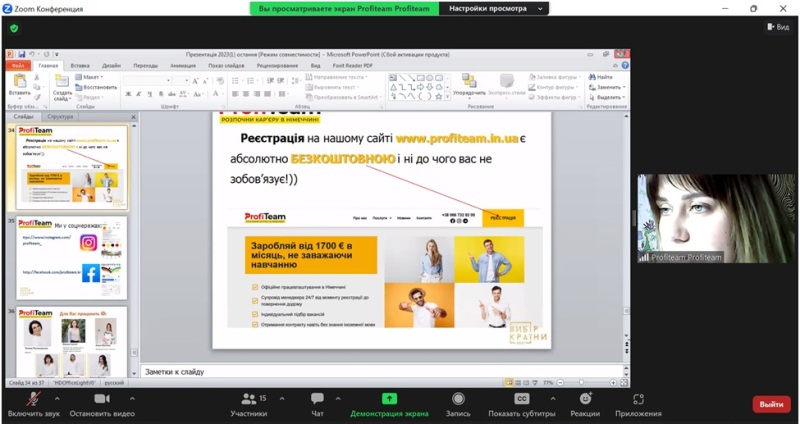Screen dimensions: 800x424
Task: Open the Reactions smiley icon
Action: coord(586,399)
